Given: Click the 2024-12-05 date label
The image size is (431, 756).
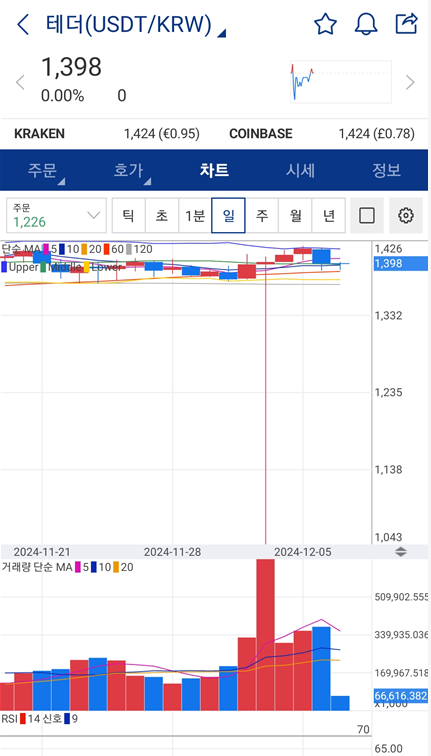Looking at the screenshot, I should tap(303, 552).
